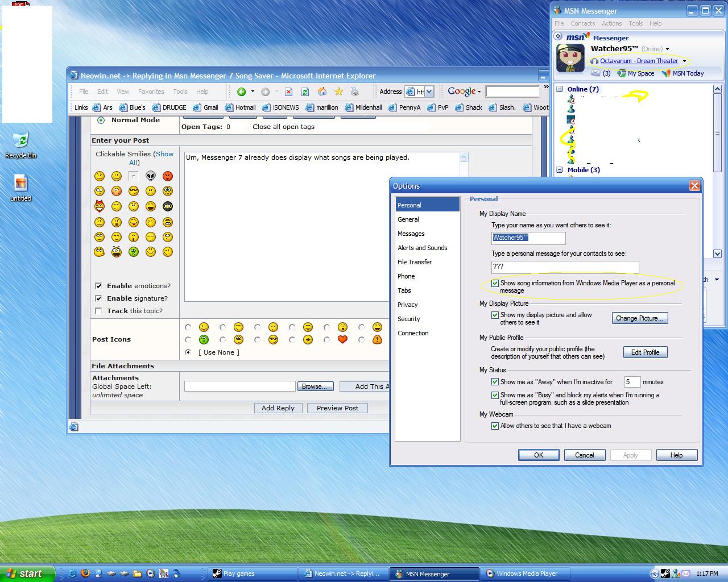728x582 pixels.
Task: Switch to the Connection category in Options
Action: tap(413, 333)
